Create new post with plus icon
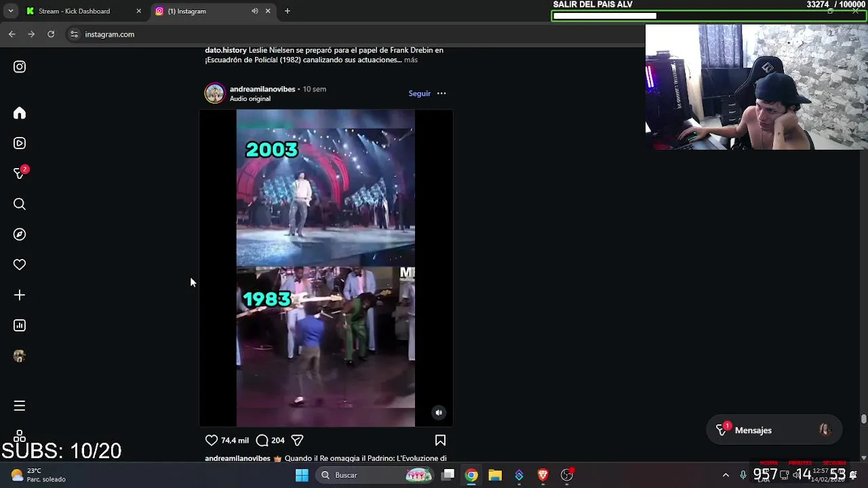868x488 pixels. point(20,295)
